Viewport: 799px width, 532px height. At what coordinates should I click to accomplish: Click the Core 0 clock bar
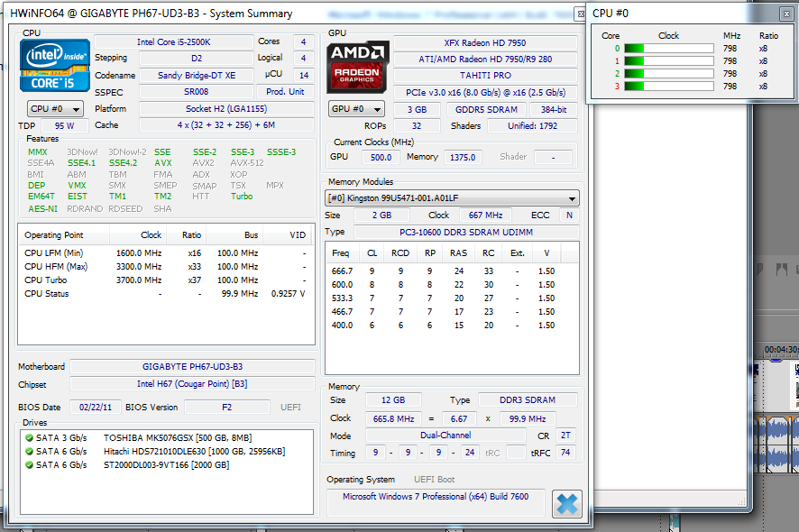668,49
